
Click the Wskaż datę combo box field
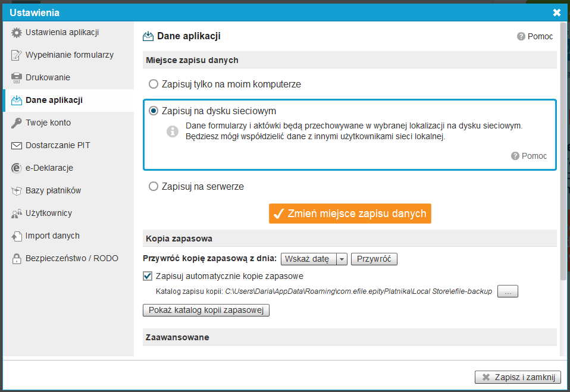tap(314, 259)
